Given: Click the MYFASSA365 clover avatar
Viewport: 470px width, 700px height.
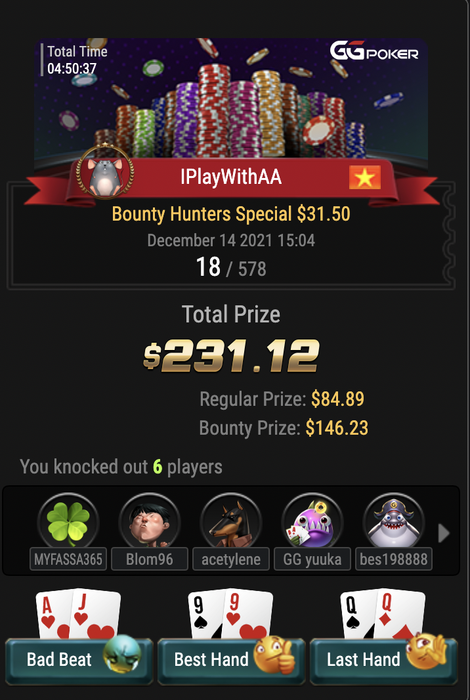Looking at the screenshot, I should (x=68, y=522).
